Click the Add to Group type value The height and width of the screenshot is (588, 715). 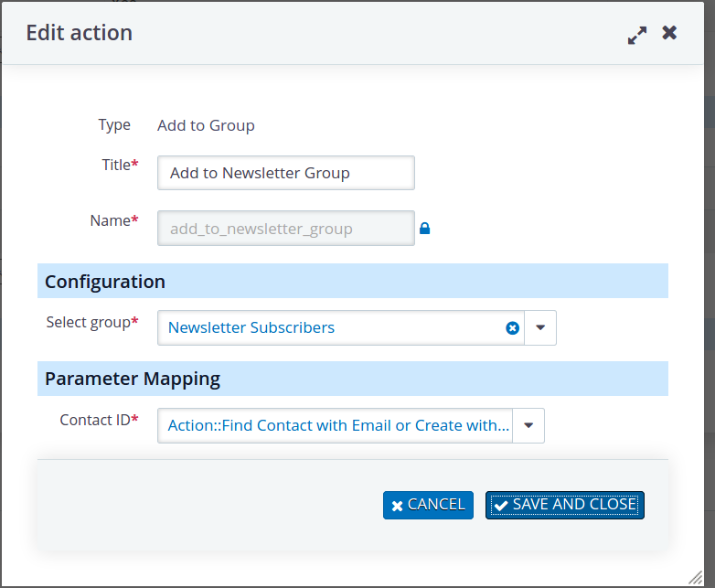tap(206, 125)
